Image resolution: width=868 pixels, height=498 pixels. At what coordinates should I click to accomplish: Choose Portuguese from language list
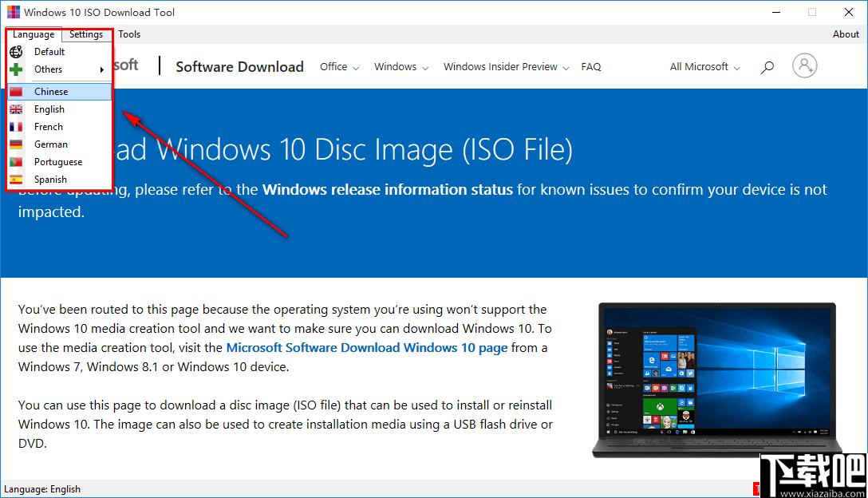[x=59, y=162]
